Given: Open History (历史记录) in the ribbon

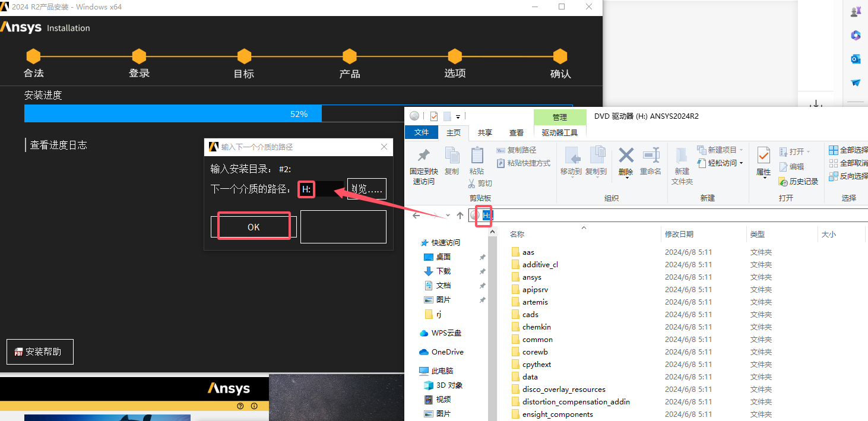Looking at the screenshot, I should (799, 181).
